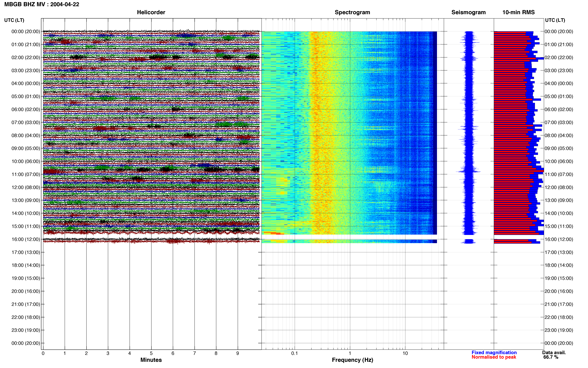
Task: Click right time label '06:00 (02:00)'
Action: pos(559,109)
